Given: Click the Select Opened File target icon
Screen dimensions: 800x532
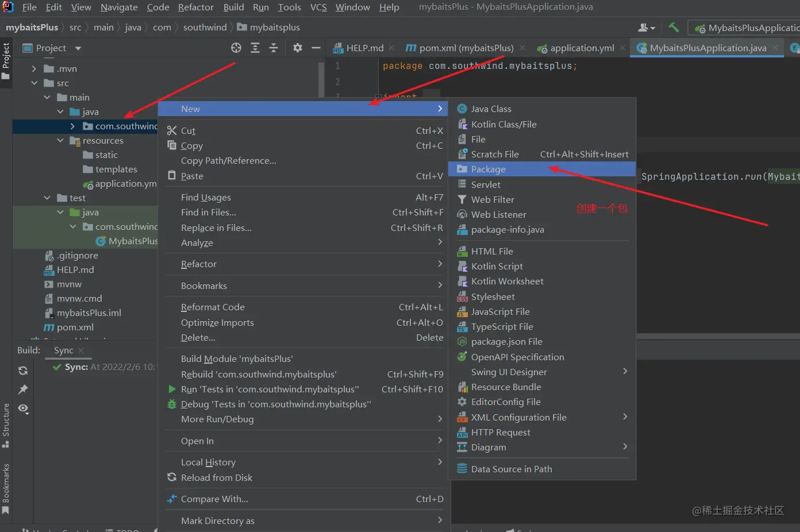Looking at the screenshot, I should click(236, 48).
